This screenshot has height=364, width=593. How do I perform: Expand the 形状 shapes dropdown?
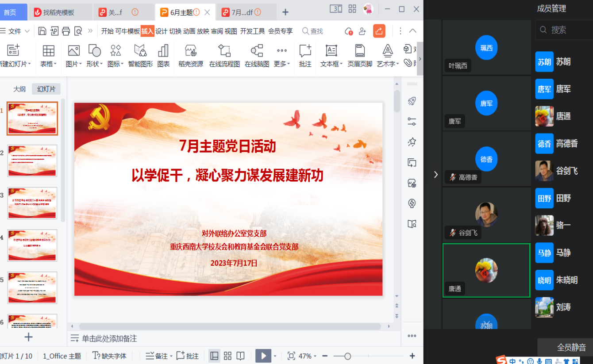coord(95,56)
